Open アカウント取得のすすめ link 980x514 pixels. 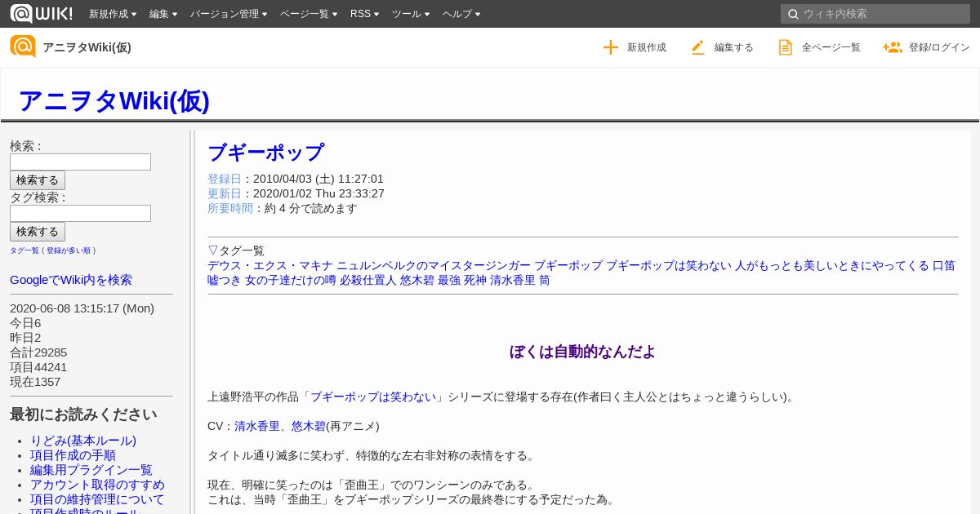(x=97, y=485)
